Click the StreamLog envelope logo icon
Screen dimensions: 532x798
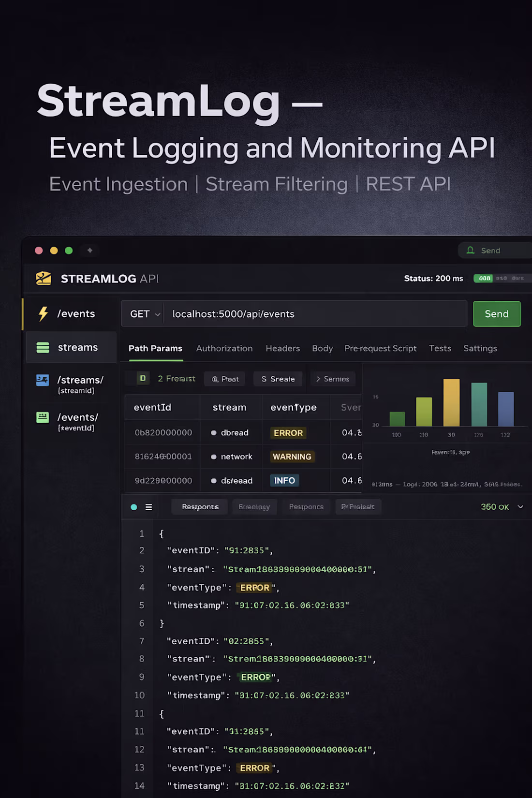coord(44,278)
